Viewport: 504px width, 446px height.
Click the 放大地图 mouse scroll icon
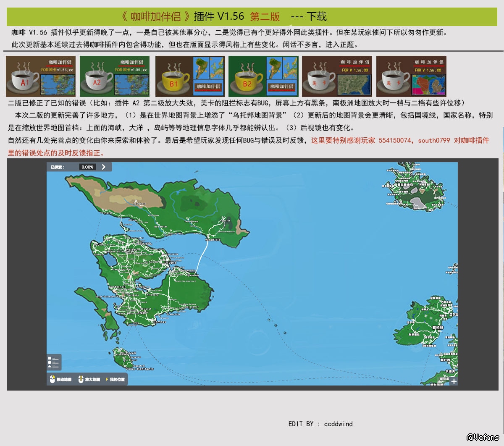point(81,379)
